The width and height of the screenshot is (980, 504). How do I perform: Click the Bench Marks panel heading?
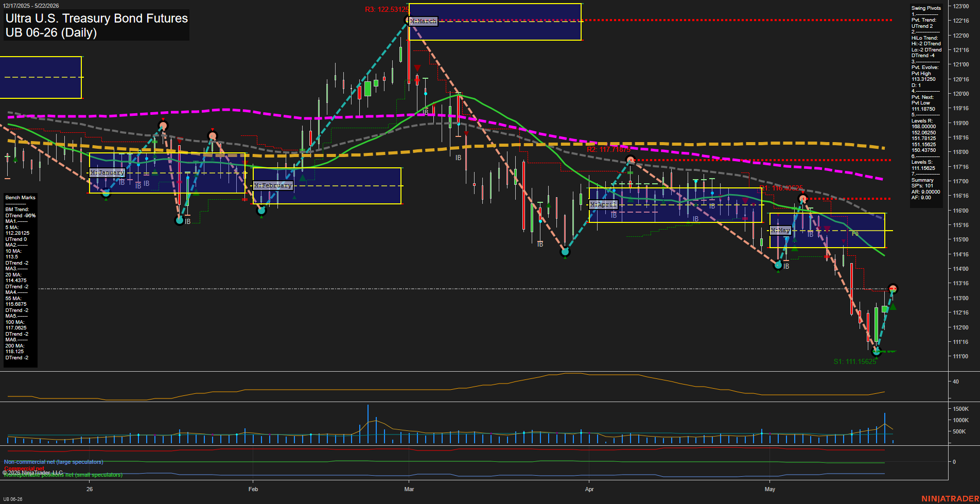pyautogui.click(x=21, y=198)
